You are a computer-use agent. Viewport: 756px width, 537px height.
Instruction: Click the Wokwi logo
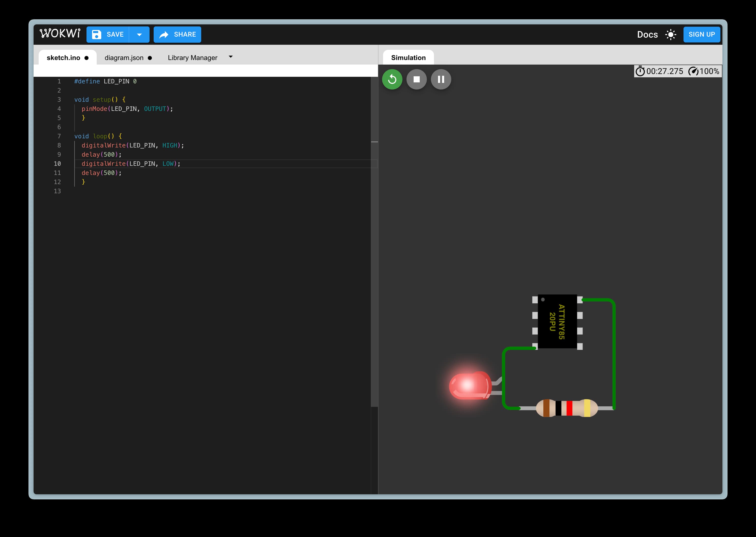[60, 34]
